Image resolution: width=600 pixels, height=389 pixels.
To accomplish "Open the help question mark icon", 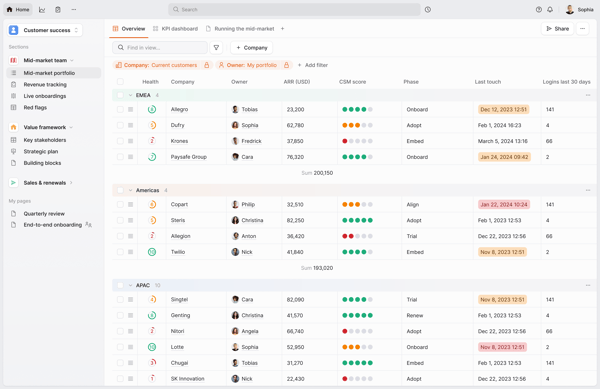I will click(x=539, y=10).
